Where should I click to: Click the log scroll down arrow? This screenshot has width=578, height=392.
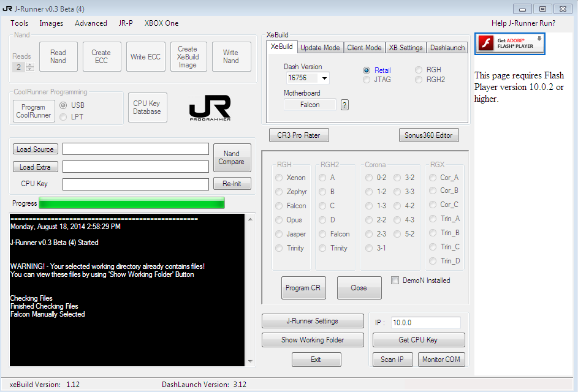250,361
